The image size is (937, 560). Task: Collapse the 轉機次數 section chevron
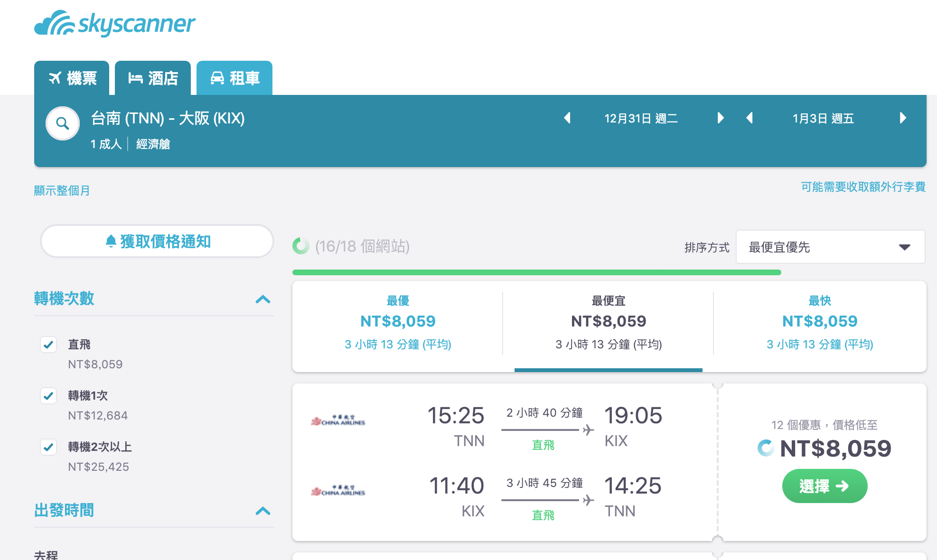pyautogui.click(x=263, y=299)
